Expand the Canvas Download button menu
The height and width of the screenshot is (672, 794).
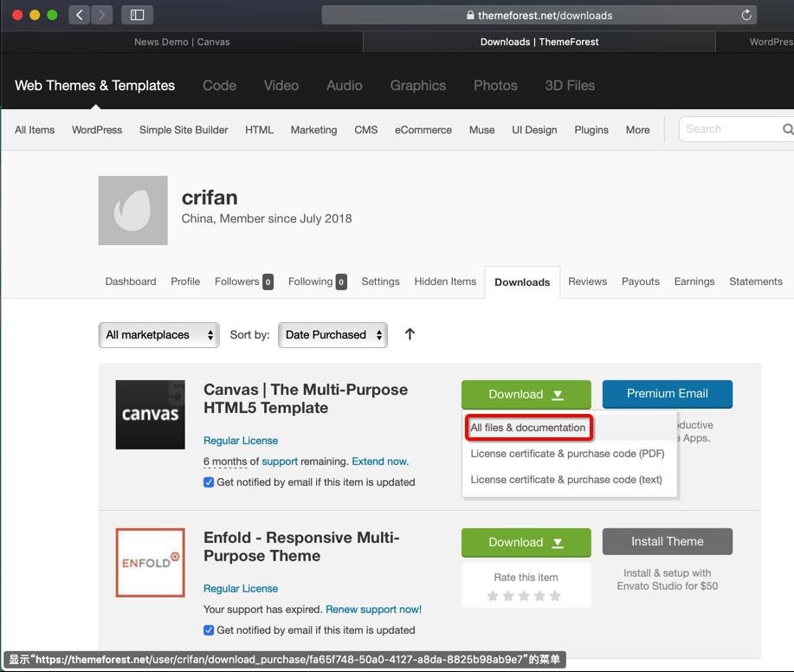point(526,395)
